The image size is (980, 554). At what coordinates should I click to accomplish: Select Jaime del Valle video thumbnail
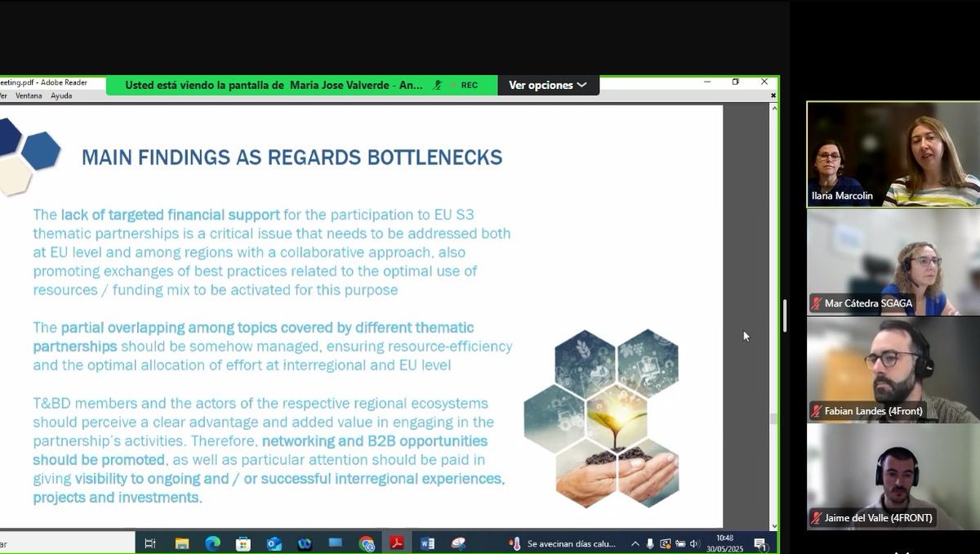(893, 477)
